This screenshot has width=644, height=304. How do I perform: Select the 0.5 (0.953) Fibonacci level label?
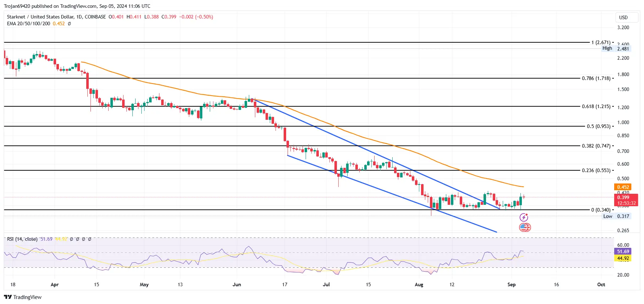point(599,126)
